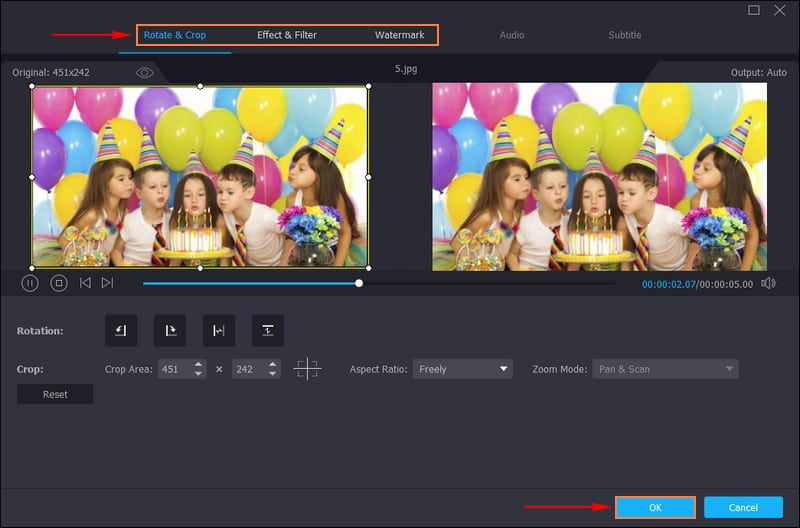Stop the preview playback

tap(59, 283)
